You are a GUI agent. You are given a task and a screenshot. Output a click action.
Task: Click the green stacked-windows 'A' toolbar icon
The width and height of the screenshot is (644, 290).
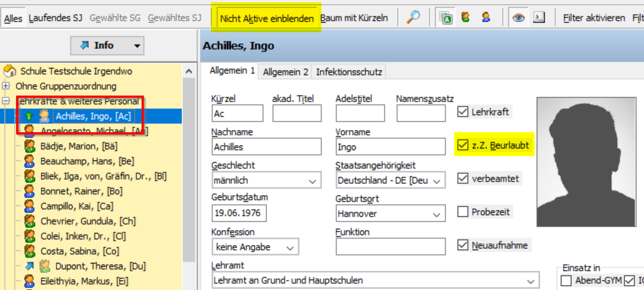click(445, 18)
